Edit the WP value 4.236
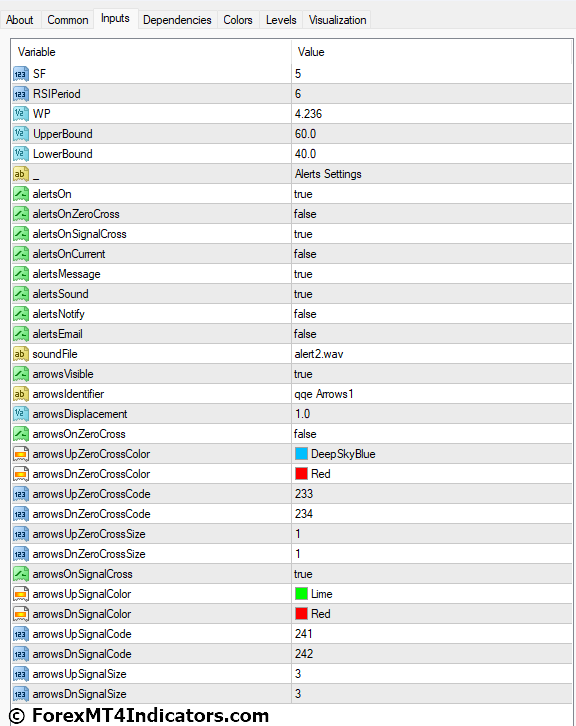The height and width of the screenshot is (726, 576). pyautogui.click(x=308, y=114)
